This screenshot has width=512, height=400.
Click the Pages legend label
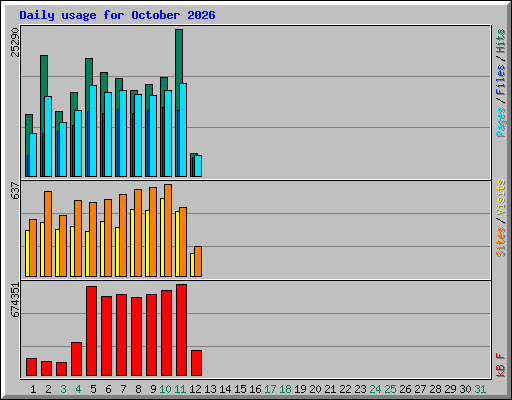(x=501, y=122)
